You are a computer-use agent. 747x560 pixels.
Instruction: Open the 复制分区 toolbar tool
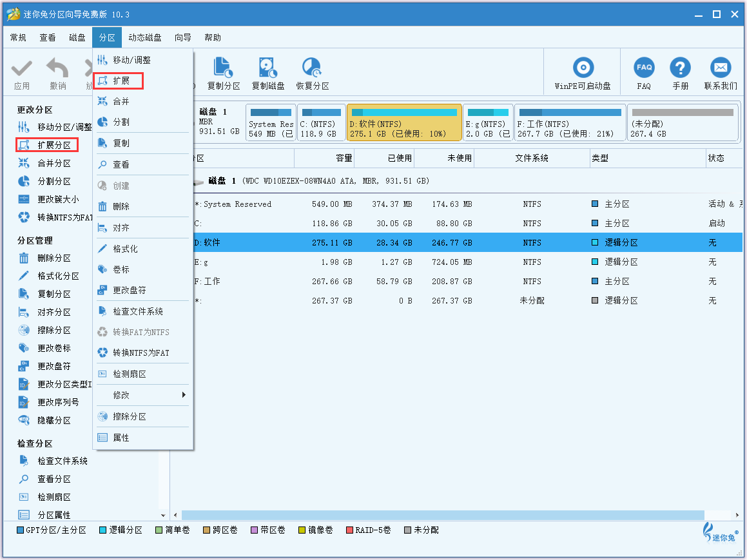tap(224, 74)
